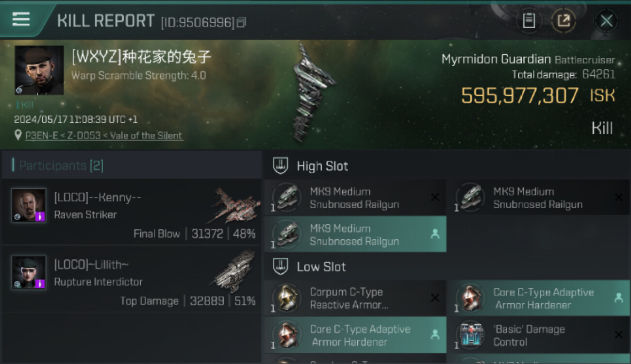Open the hamburger menu
The image size is (631, 364).
[21, 19]
